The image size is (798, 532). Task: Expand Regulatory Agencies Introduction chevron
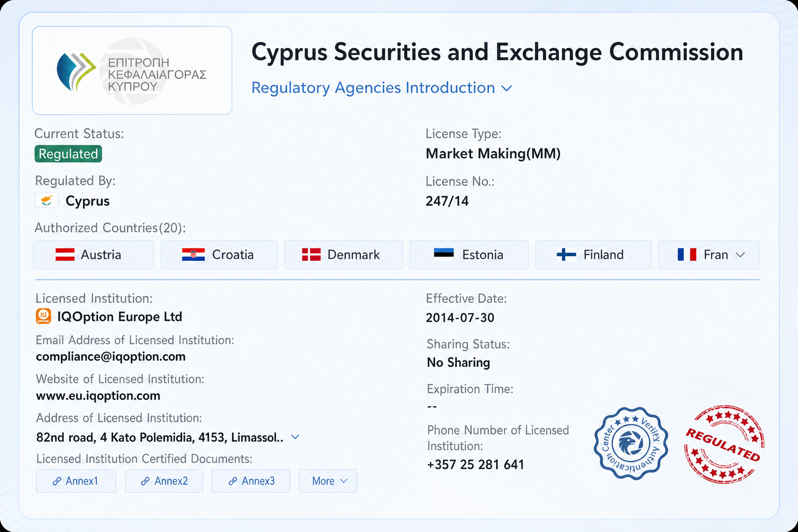pos(507,88)
